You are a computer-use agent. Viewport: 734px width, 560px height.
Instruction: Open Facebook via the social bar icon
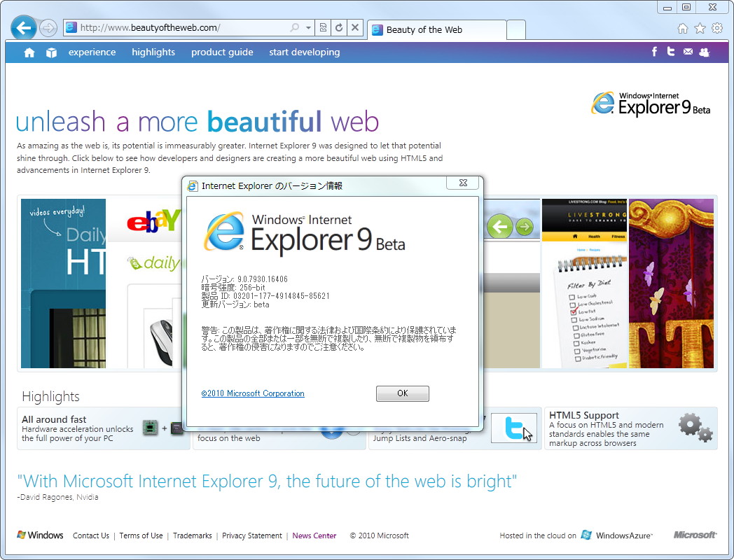coord(654,51)
